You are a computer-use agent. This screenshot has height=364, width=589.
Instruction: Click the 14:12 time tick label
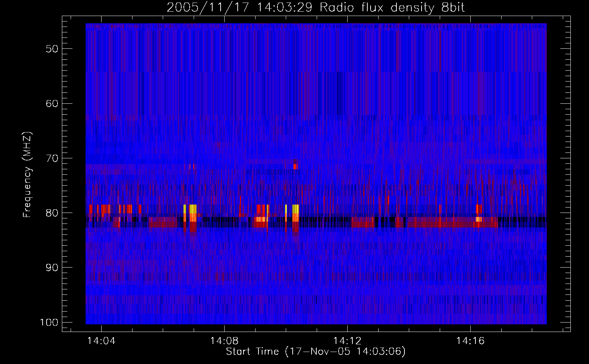(348, 341)
